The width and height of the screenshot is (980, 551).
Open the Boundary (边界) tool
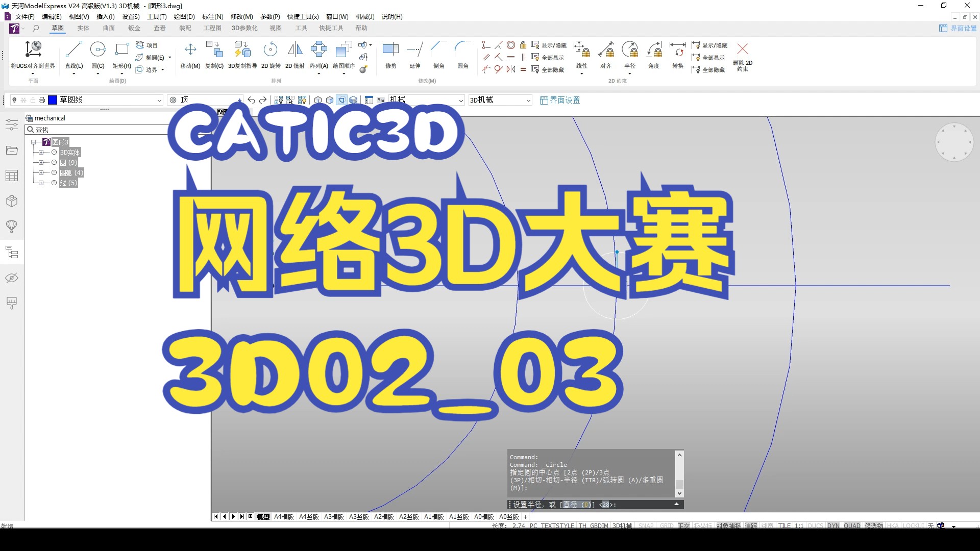tap(147, 70)
